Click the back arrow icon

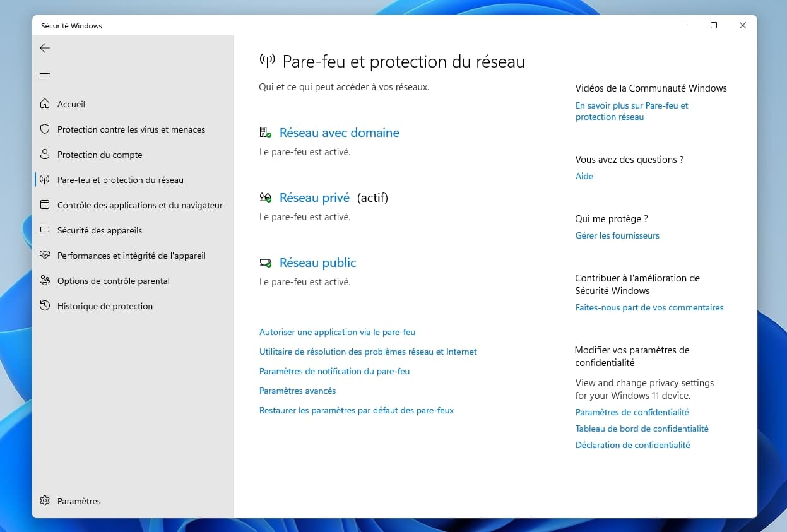coord(45,48)
